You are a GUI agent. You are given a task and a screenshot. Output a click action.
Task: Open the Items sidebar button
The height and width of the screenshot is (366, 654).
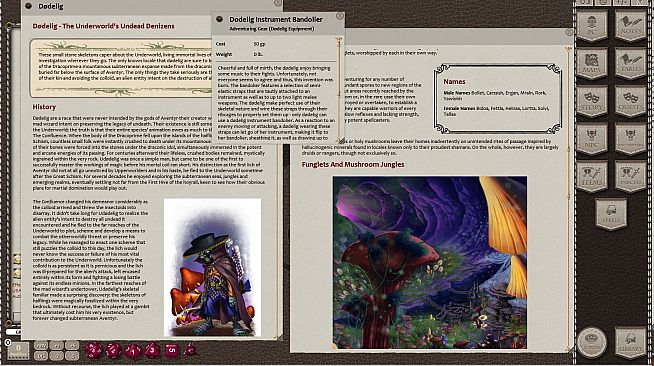pyautogui.click(x=592, y=176)
